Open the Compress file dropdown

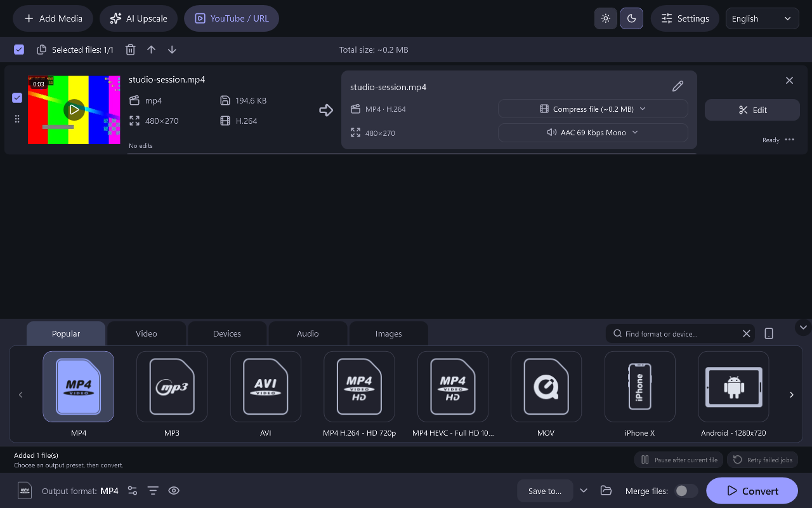click(x=593, y=109)
